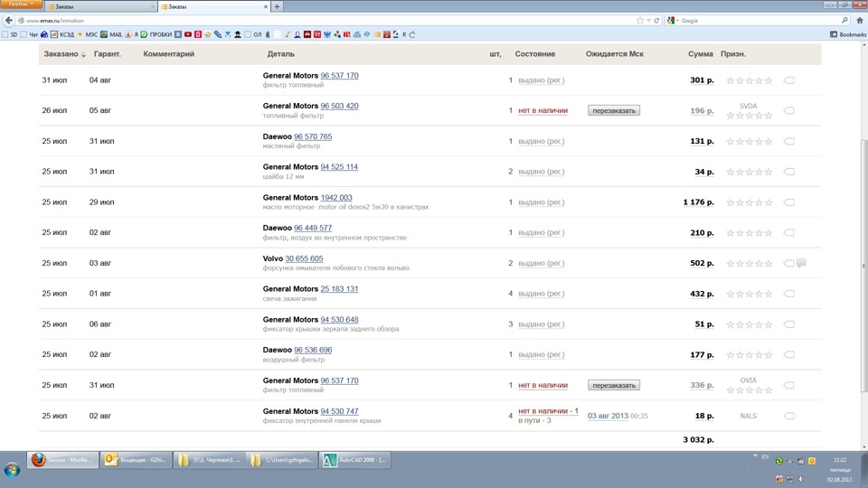
Task: Open expected date link 03 авг 2013
Action: point(608,416)
